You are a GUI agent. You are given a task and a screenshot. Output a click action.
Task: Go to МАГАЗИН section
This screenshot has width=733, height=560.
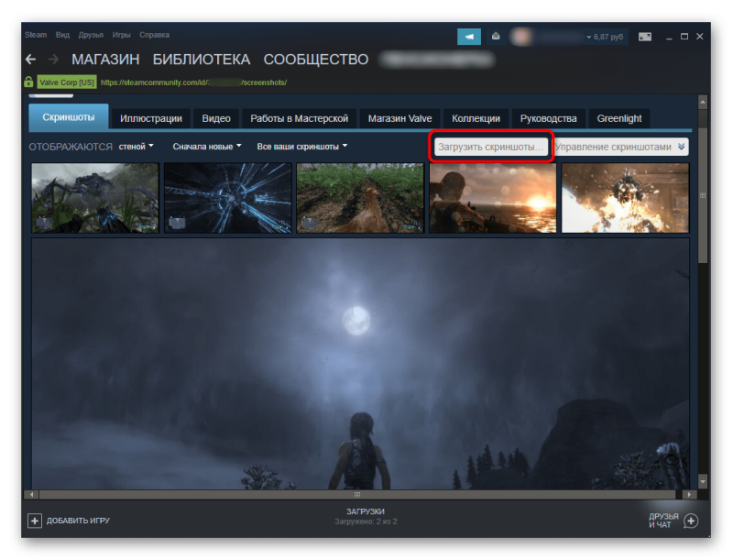click(x=105, y=60)
